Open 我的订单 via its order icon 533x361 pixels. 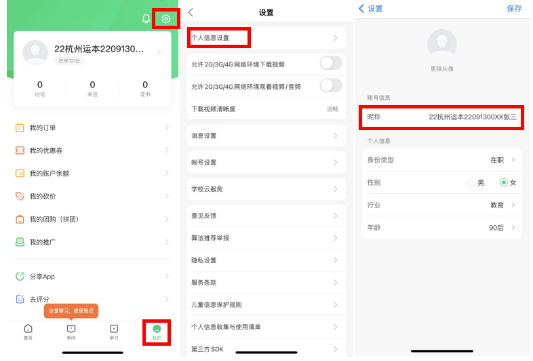(20, 128)
